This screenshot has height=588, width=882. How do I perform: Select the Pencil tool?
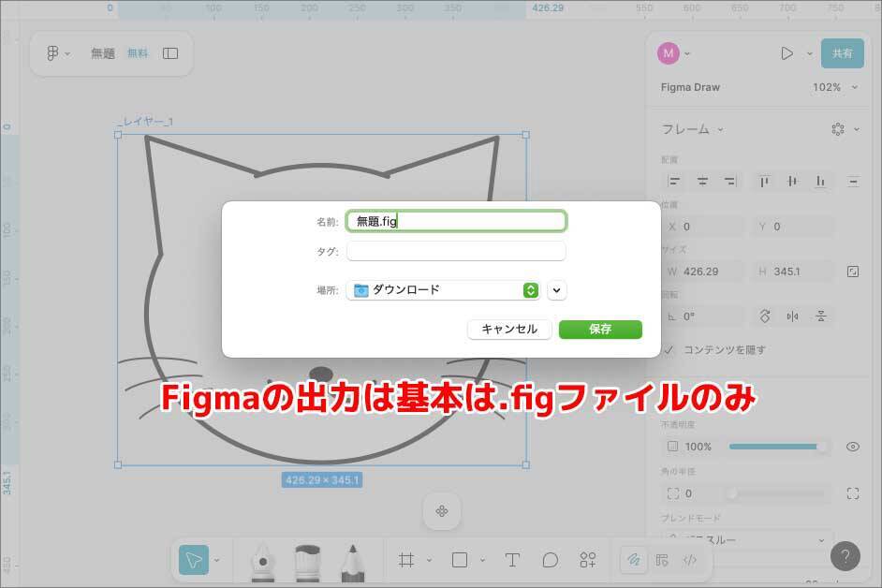coord(352,560)
